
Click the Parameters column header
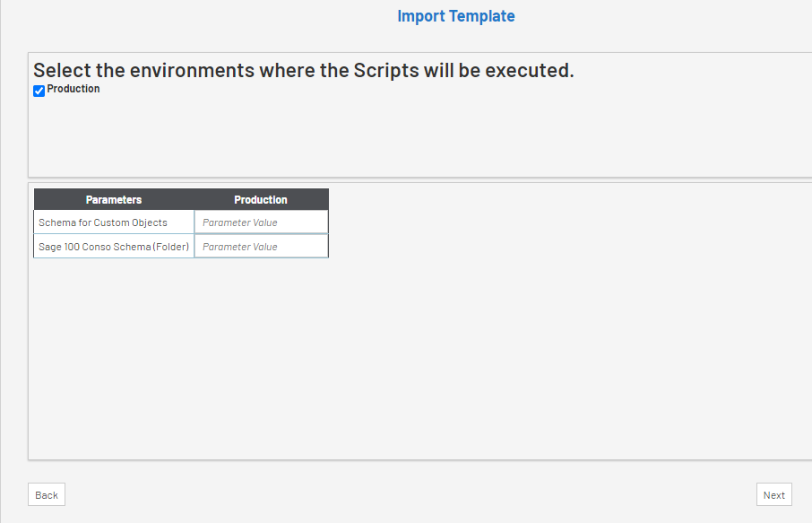point(114,200)
